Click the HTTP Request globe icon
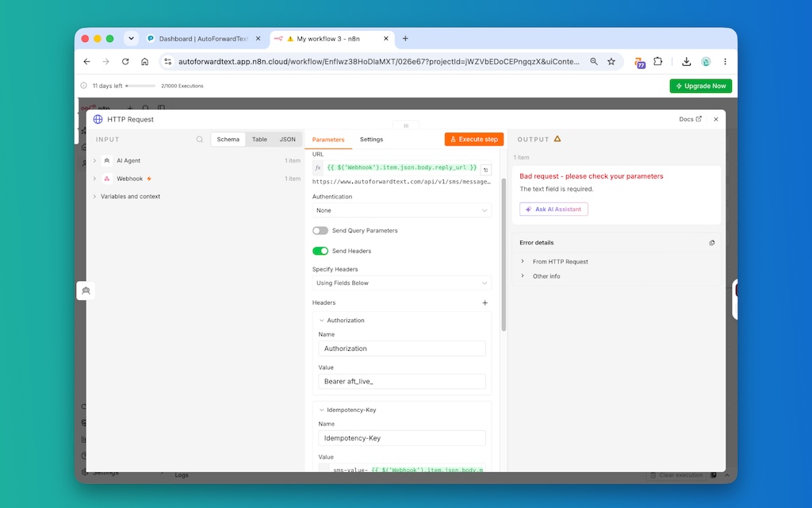The height and width of the screenshot is (508, 812). 98,119
